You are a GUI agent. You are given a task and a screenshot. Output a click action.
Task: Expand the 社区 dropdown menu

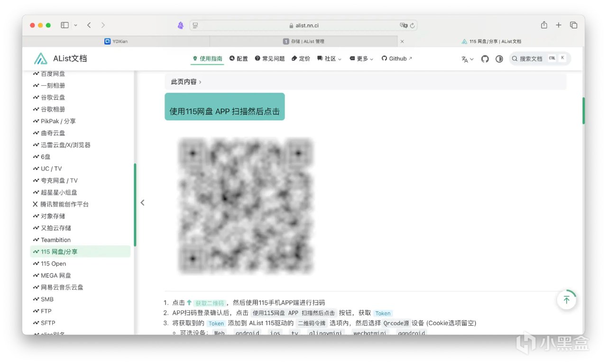point(329,59)
